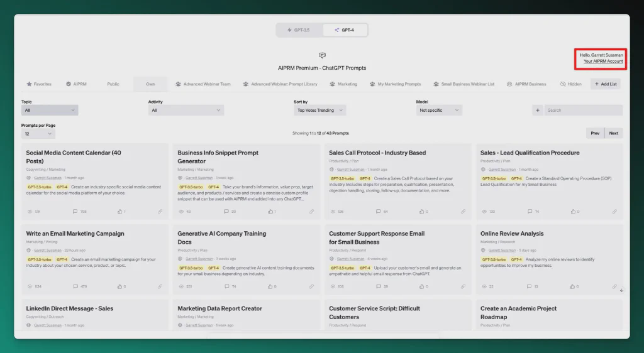Open the Prompts per Page dropdown
Viewport: 644px width, 353px height.
(x=38, y=134)
